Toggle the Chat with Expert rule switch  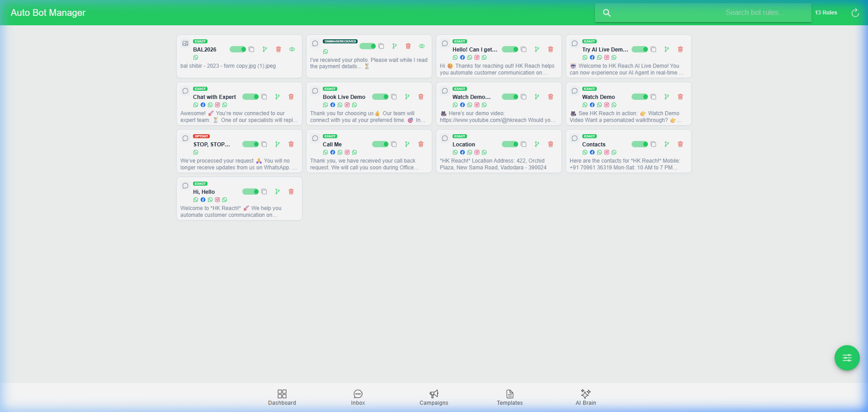pyautogui.click(x=250, y=97)
